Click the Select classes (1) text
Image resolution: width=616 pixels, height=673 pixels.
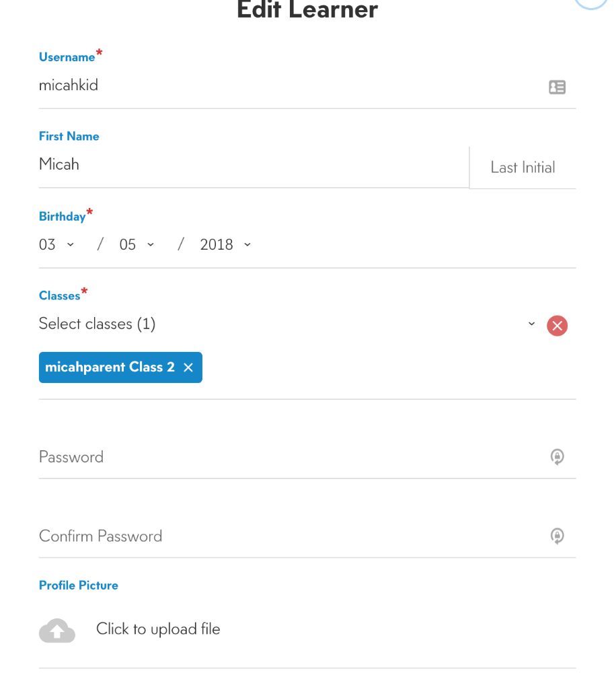point(97,324)
